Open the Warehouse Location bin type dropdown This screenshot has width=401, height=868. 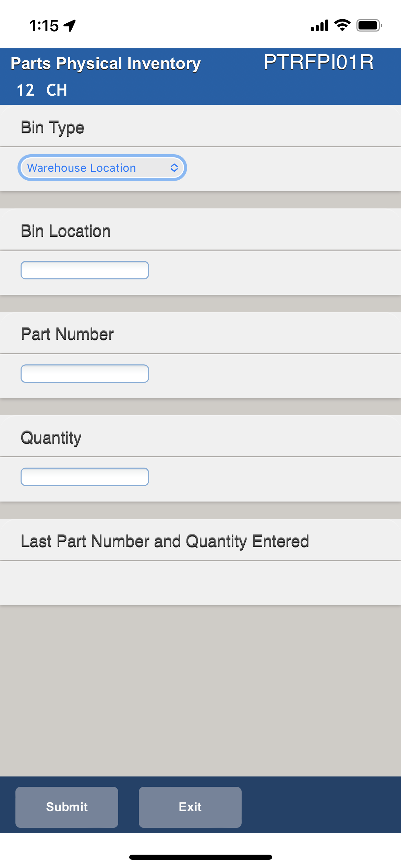pyautogui.click(x=102, y=168)
